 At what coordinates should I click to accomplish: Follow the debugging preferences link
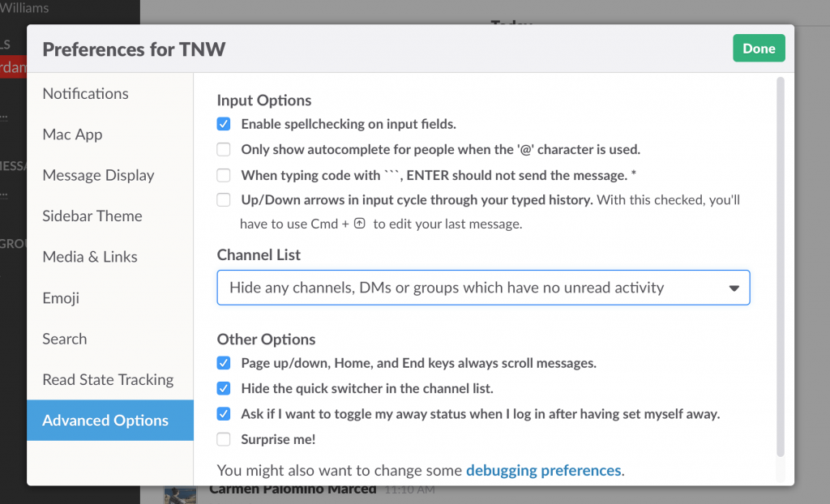pyautogui.click(x=543, y=470)
